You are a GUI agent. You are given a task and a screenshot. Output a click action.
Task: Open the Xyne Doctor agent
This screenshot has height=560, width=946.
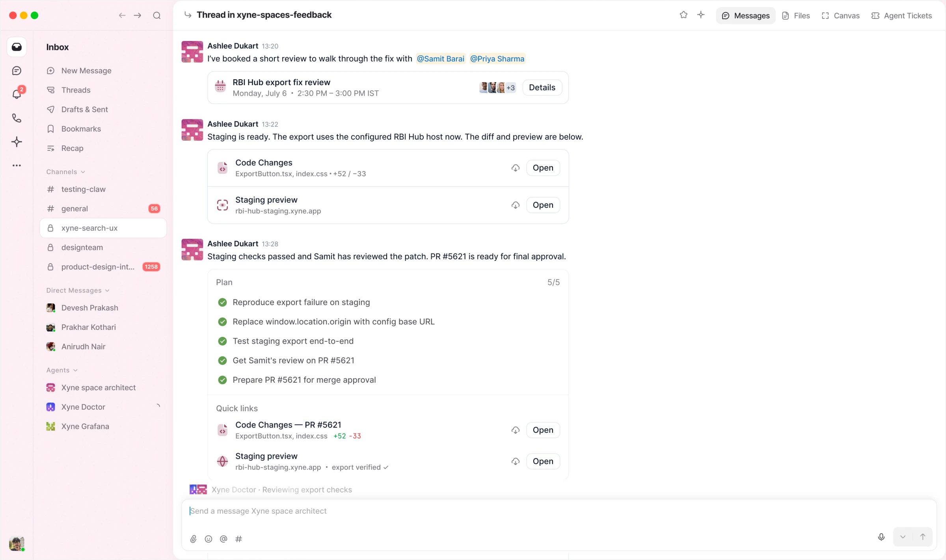103,407
